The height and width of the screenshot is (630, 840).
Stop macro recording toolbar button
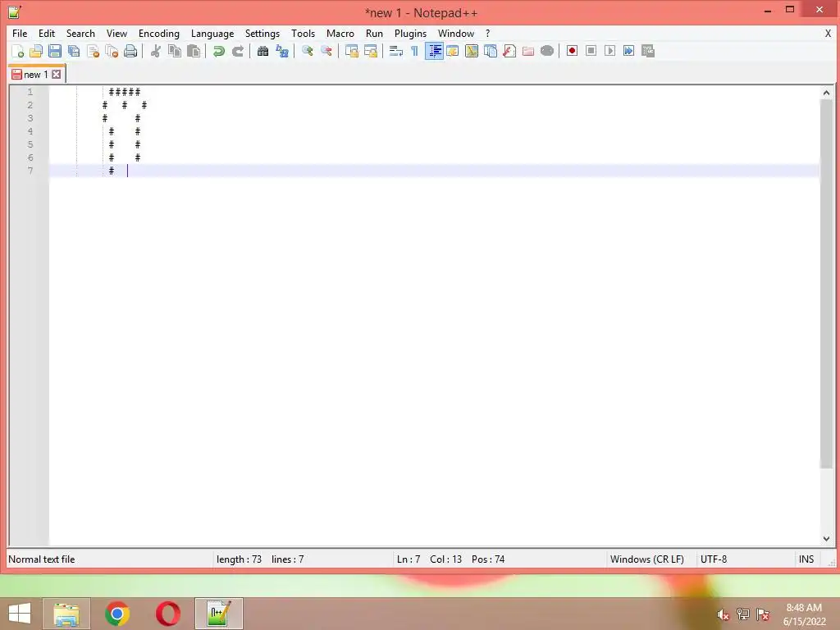pyautogui.click(x=591, y=51)
